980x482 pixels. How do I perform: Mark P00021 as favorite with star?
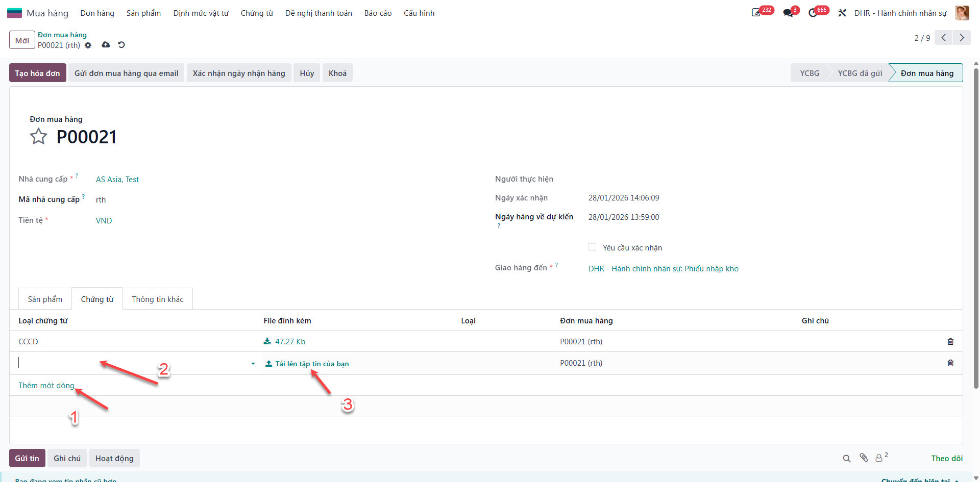coord(38,136)
